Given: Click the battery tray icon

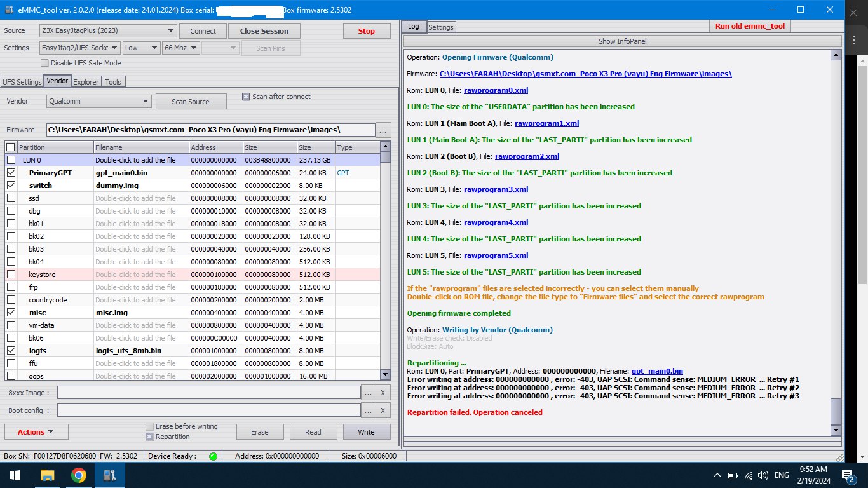Looking at the screenshot, I should click(x=733, y=475).
